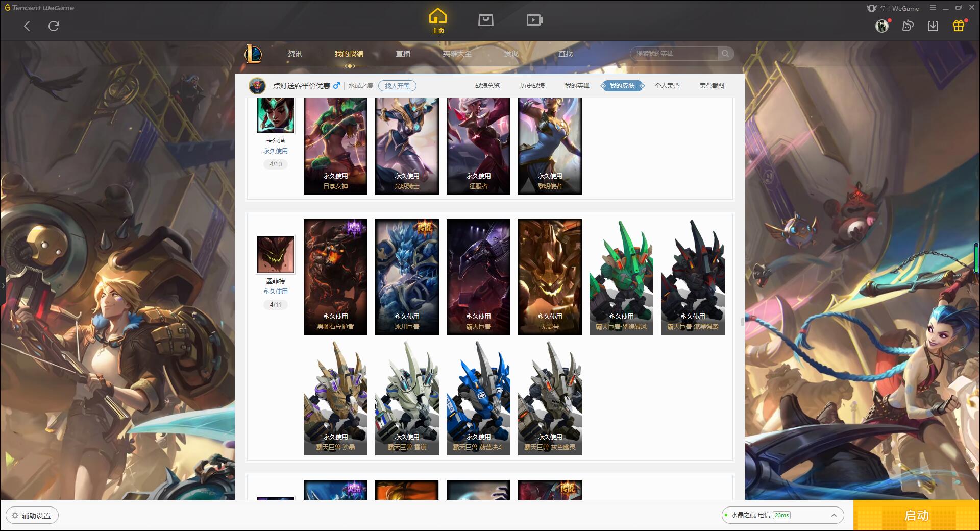Open the 日冕女神 skin thumbnail
This screenshot has height=531, width=980.
(335, 146)
